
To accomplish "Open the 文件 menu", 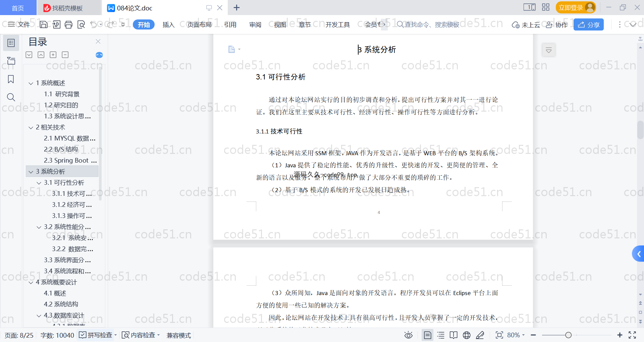I will click(x=19, y=24).
